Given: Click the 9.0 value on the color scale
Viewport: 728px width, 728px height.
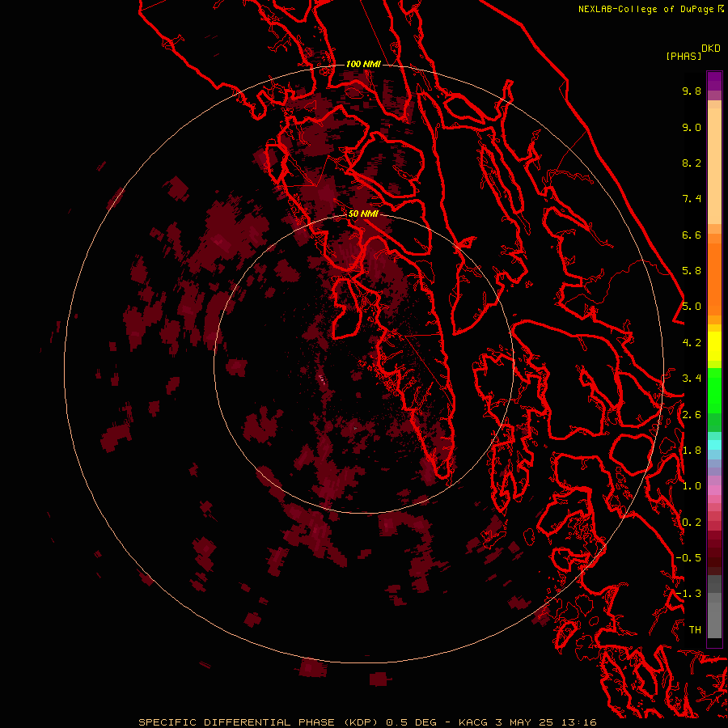Looking at the screenshot, I should (x=692, y=127).
